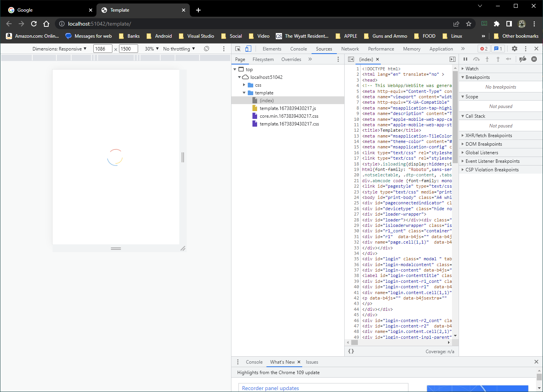Open the 30% zoom dropdown
This screenshot has height=392, width=543.
pos(152,49)
